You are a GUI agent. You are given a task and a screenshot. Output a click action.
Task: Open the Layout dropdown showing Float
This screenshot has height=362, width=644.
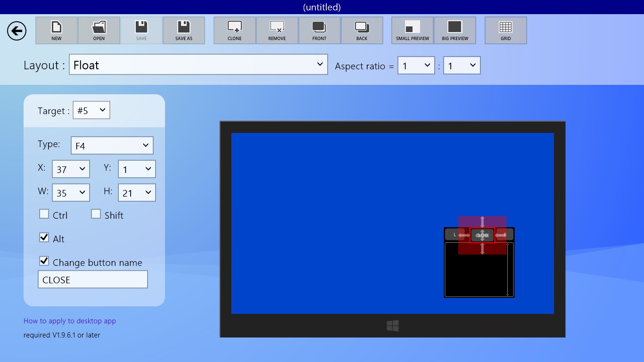pos(198,65)
